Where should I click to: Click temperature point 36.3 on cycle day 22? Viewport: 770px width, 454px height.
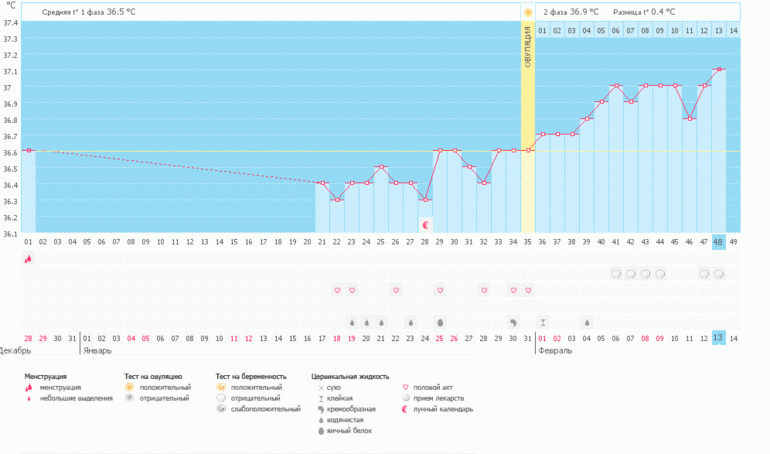pyautogui.click(x=337, y=200)
